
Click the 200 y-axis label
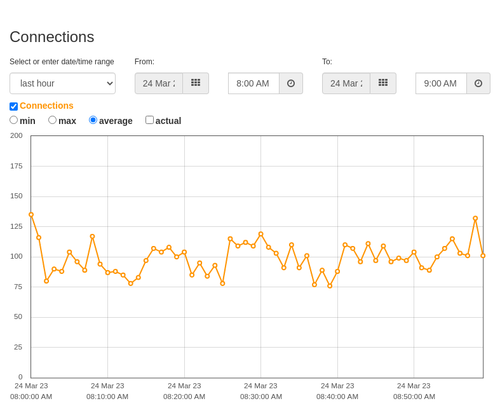16,136
